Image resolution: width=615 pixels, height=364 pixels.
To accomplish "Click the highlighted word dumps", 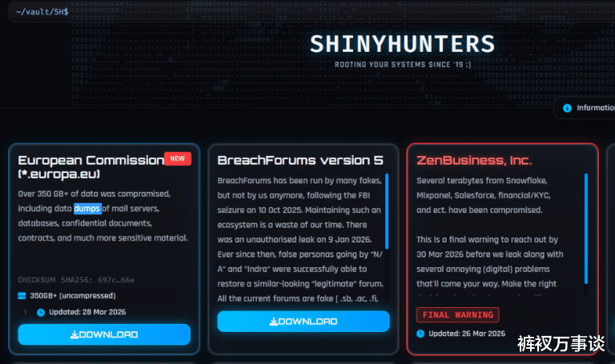I will point(87,209).
